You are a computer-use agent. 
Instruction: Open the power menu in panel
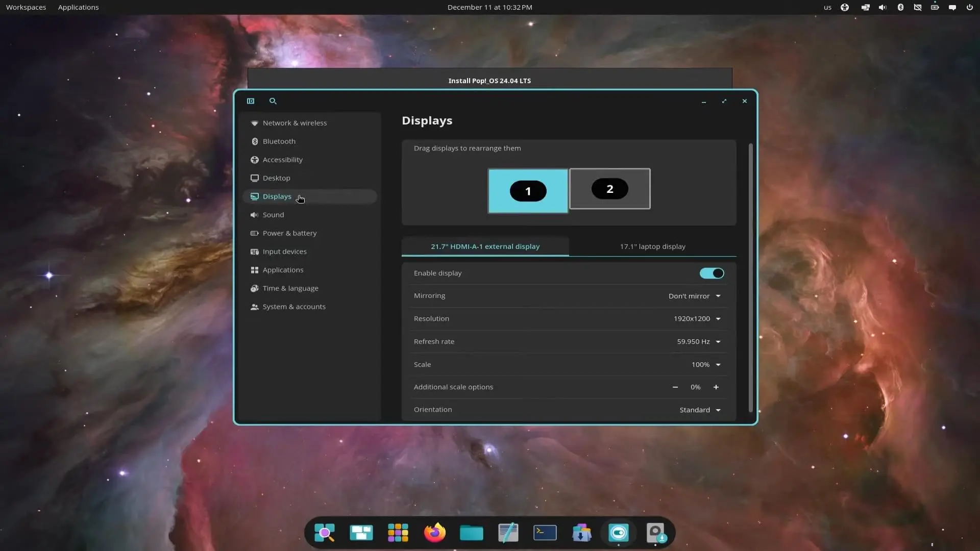pyautogui.click(x=970, y=7)
